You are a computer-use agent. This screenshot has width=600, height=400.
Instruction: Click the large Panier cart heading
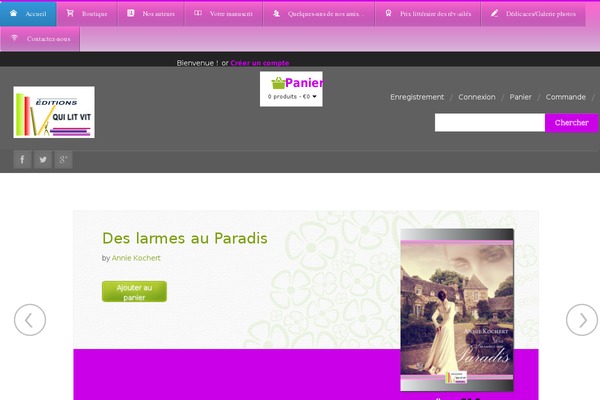point(304,83)
